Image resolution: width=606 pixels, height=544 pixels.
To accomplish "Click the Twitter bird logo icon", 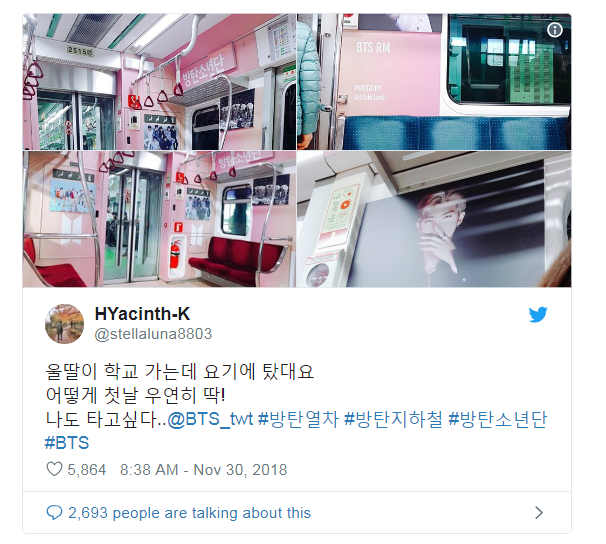I will (538, 314).
